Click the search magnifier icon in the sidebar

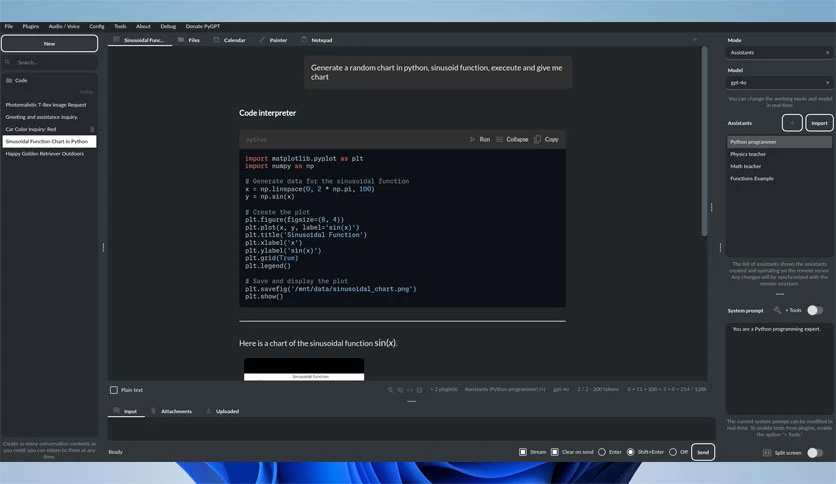[x=7, y=62]
